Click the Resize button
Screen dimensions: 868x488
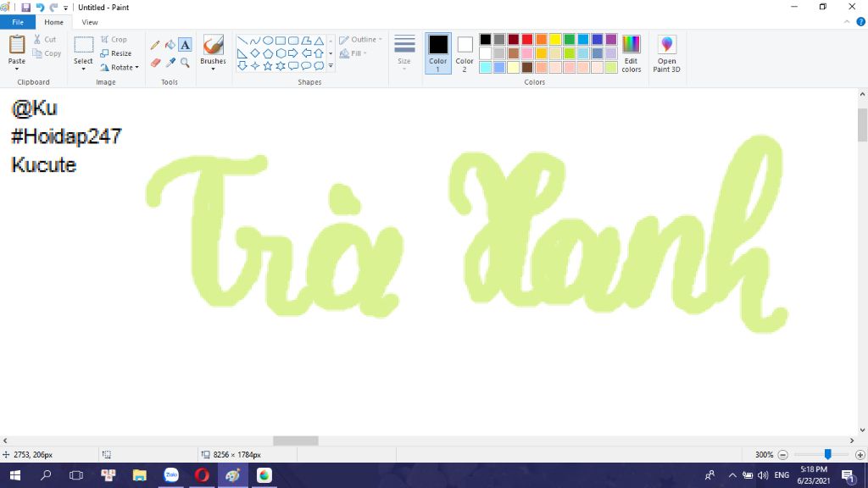click(116, 53)
